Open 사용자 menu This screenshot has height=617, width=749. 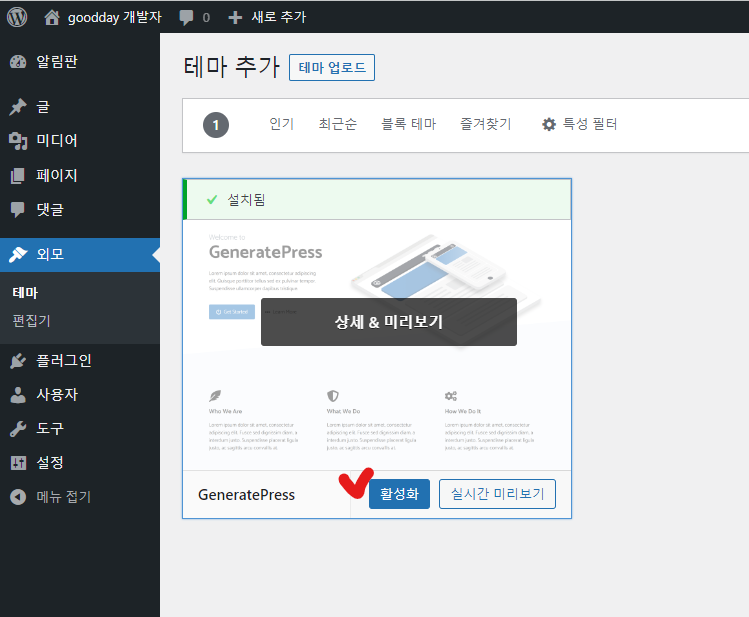point(80,395)
